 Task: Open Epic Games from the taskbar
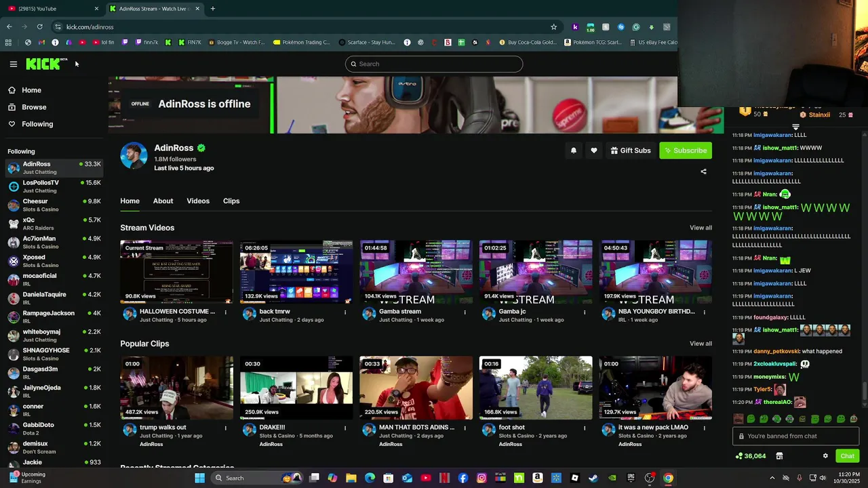pyautogui.click(x=631, y=478)
